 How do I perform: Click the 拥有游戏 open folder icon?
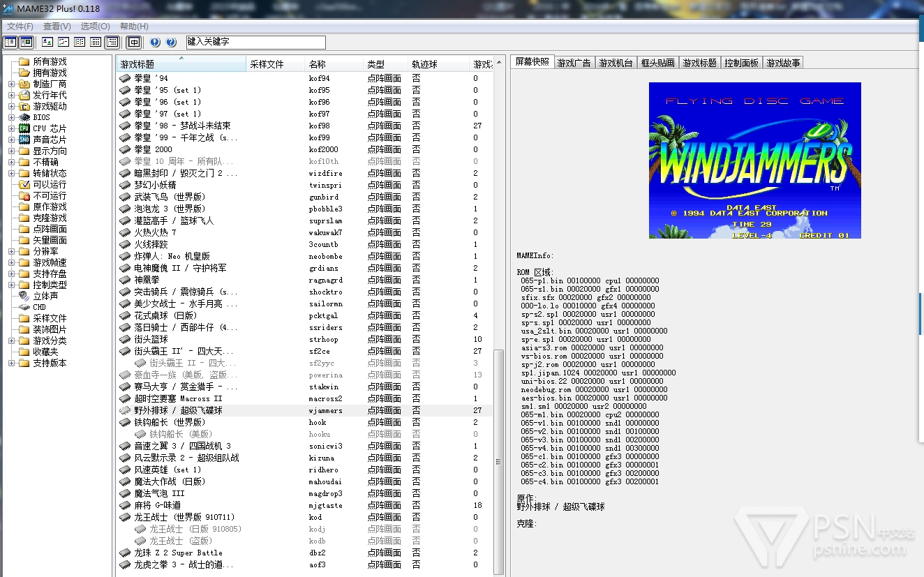coord(24,73)
